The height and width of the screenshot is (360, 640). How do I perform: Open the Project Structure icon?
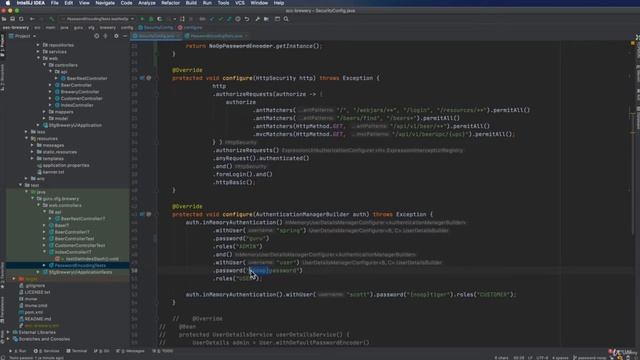point(266,19)
